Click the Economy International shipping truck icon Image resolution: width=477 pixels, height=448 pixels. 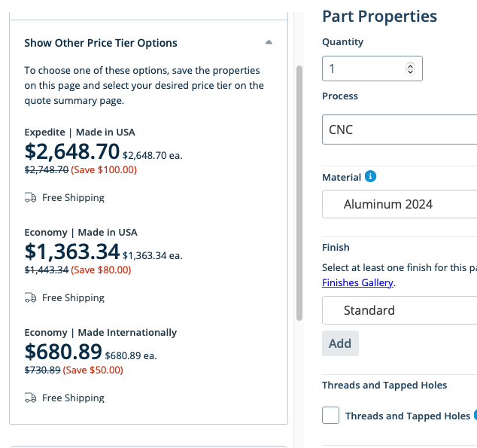pyautogui.click(x=30, y=398)
